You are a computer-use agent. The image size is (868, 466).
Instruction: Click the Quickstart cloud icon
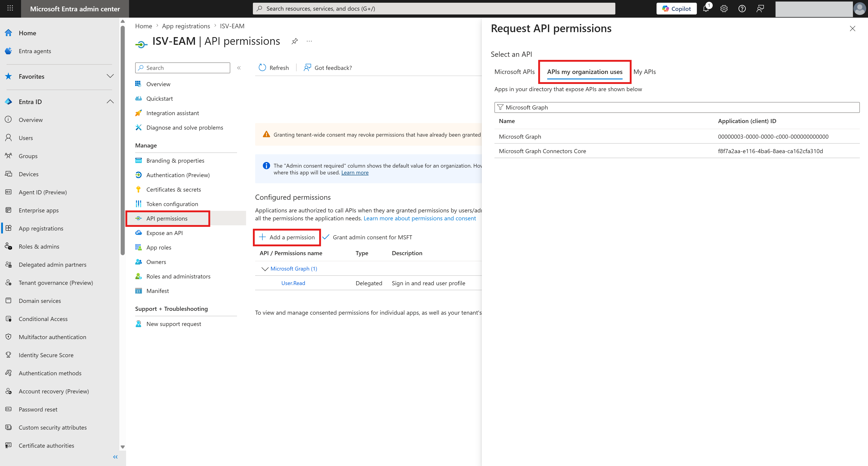coord(139,98)
